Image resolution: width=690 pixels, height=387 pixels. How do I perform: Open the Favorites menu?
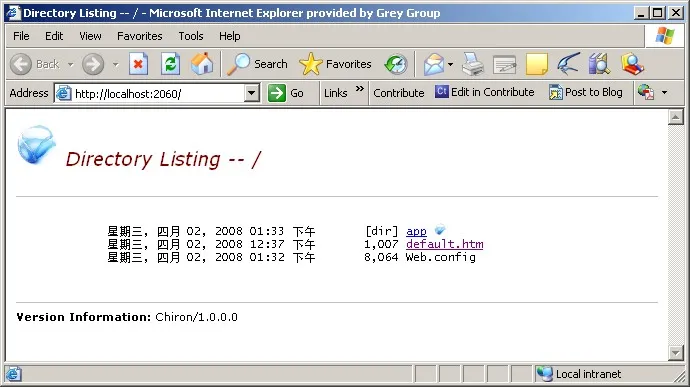click(x=139, y=36)
